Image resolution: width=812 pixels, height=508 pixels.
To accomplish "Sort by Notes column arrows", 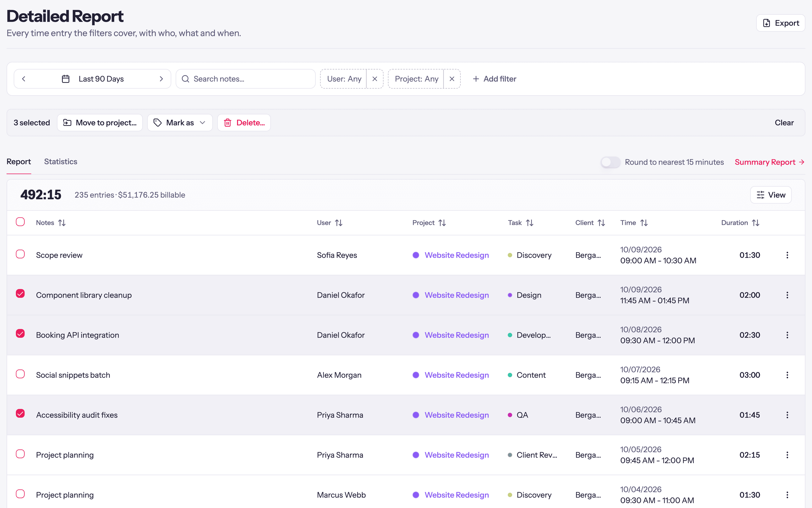I will tap(62, 223).
